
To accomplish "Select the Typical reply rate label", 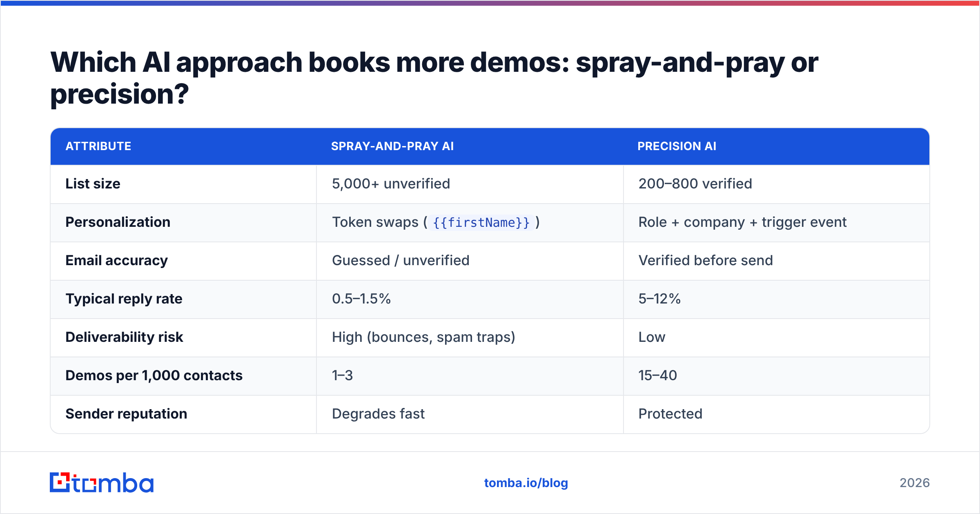I will [124, 299].
